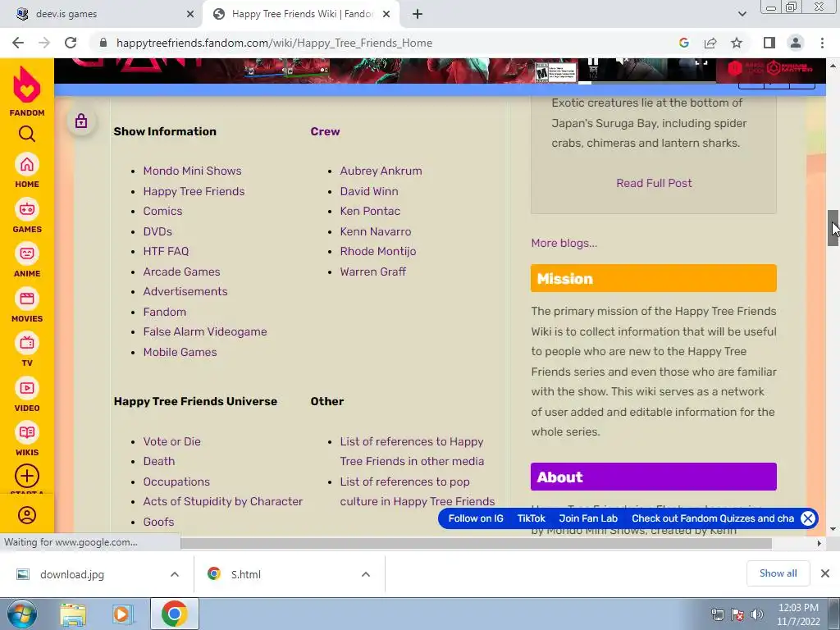Image resolution: width=840 pixels, height=630 pixels.
Task: Open Mondo Mini Shows link
Action: coord(192,171)
